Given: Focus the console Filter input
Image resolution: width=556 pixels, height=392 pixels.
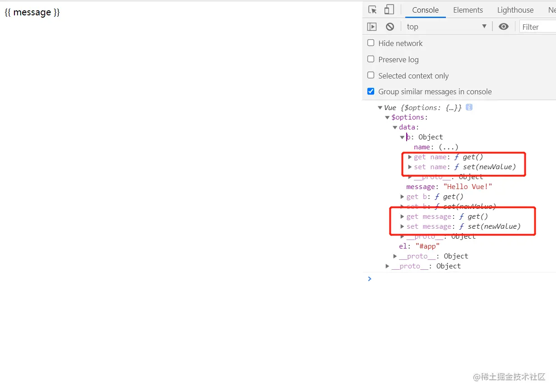Looking at the screenshot, I should (x=537, y=27).
